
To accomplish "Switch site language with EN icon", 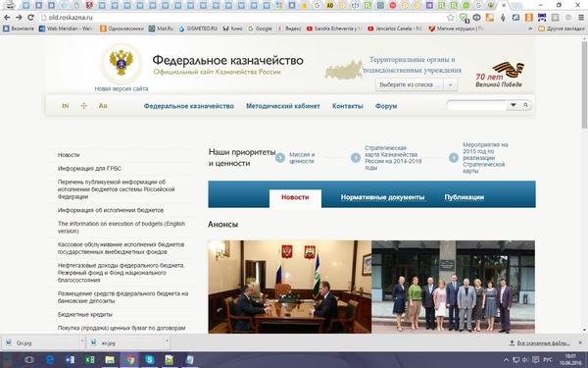I will click(66, 106).
